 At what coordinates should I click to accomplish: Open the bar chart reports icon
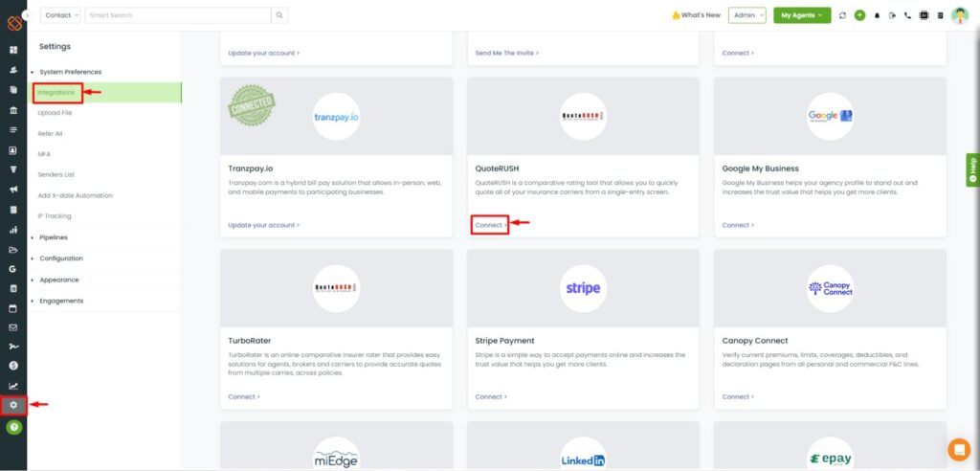(13, 230)
